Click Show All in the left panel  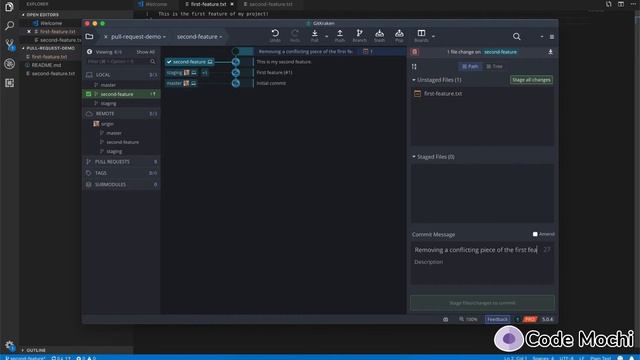point(145,52)
